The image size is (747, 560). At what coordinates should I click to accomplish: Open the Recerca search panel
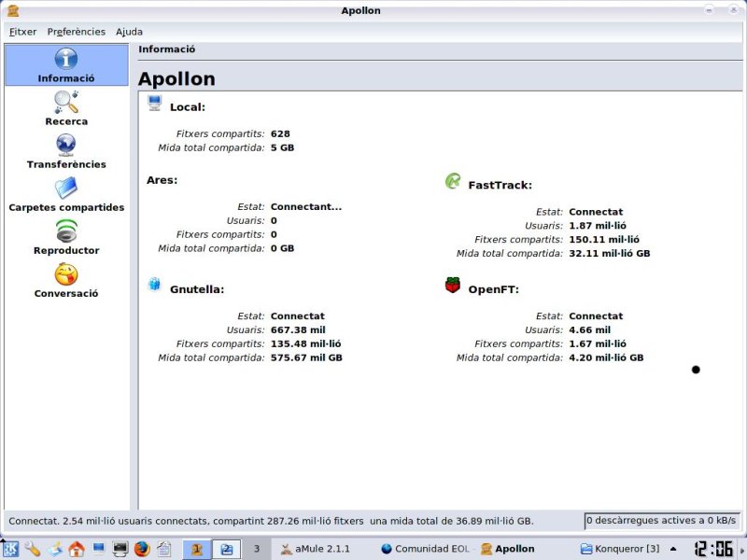coord(66,108)
